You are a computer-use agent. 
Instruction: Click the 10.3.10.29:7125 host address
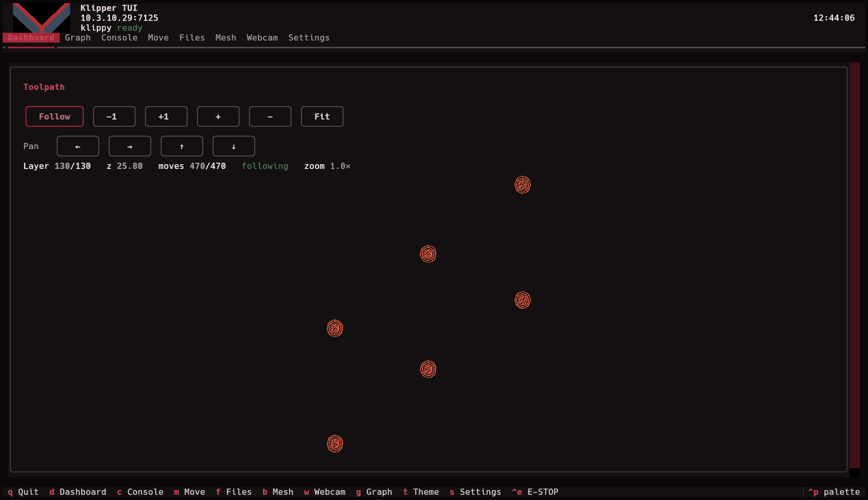coord(120,18)
